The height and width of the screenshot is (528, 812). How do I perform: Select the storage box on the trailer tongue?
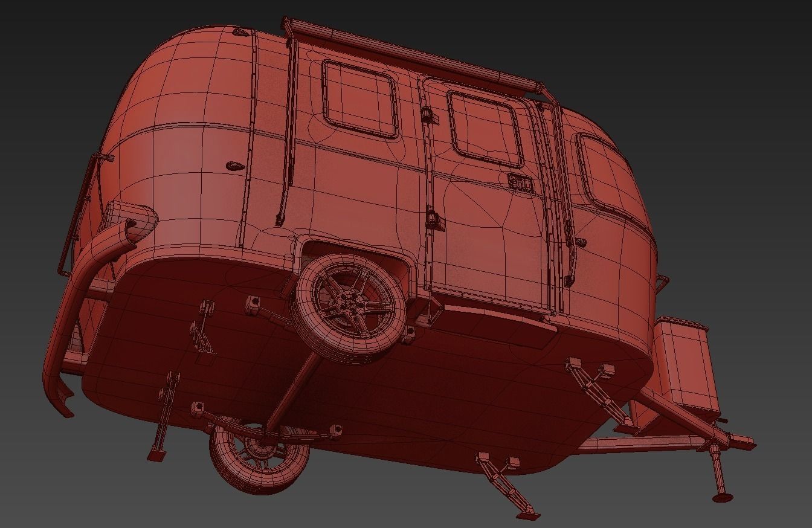click(x=687, y=364)
